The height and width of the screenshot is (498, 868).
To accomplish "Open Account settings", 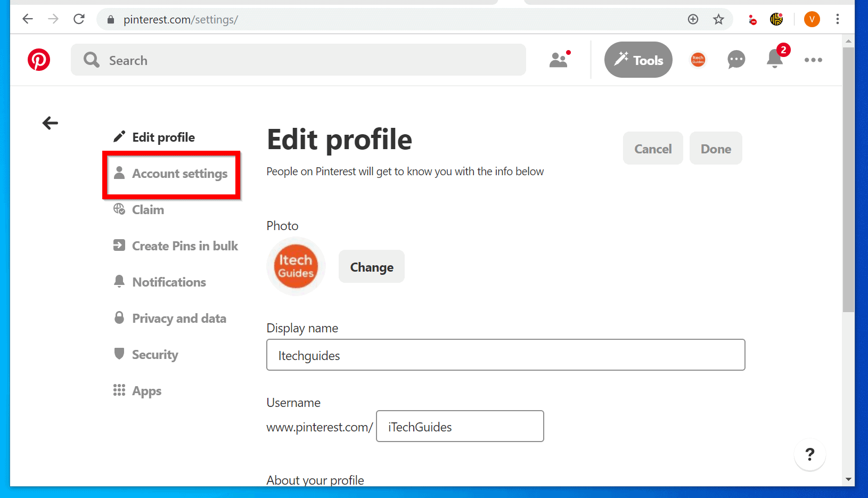I will [179, 174].
